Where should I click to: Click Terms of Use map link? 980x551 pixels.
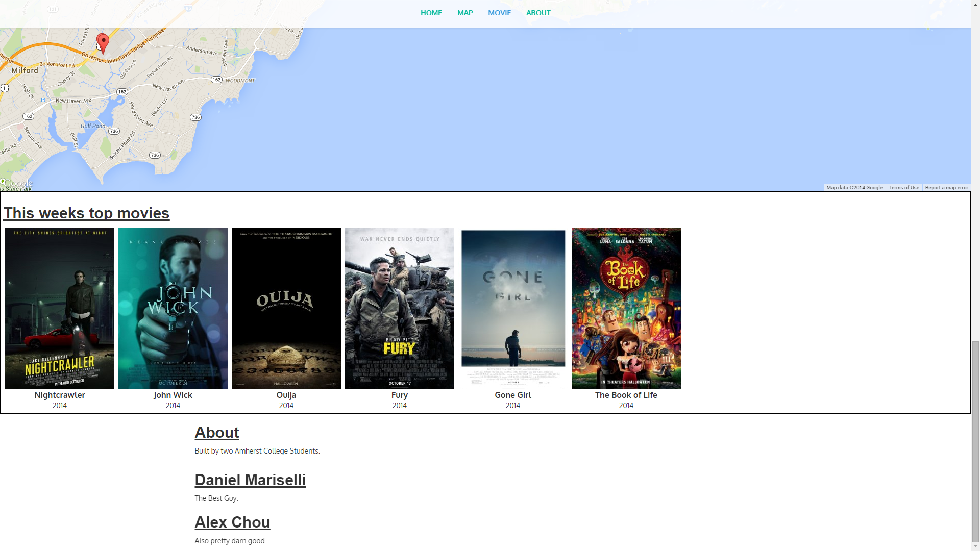click(x=903, y=188)
